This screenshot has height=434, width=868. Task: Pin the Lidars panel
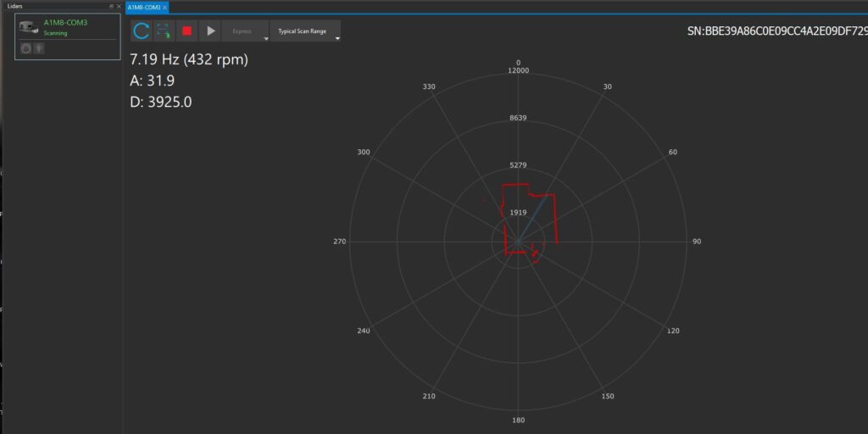point(110,6)
